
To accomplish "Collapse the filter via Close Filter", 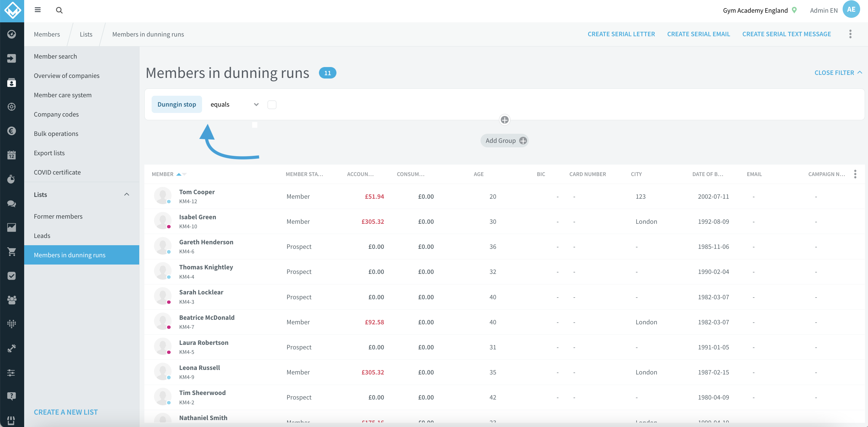I will (x=838, y=73).
